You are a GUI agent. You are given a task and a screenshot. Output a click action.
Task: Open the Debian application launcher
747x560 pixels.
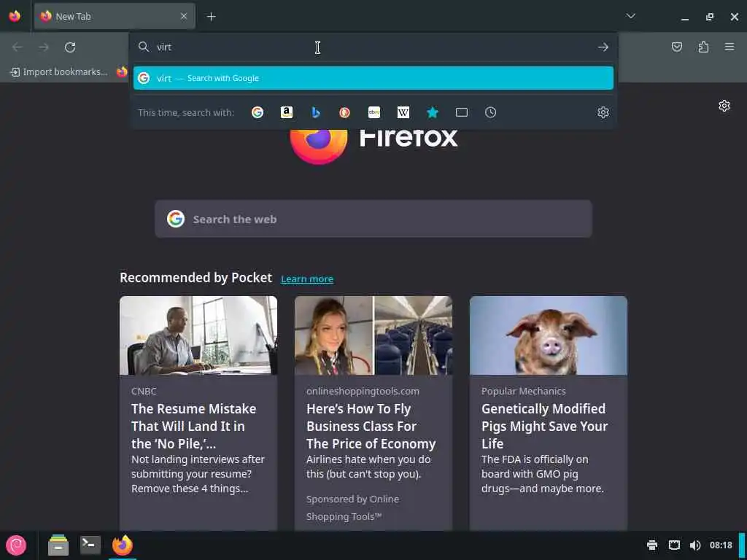click(16, 545)
